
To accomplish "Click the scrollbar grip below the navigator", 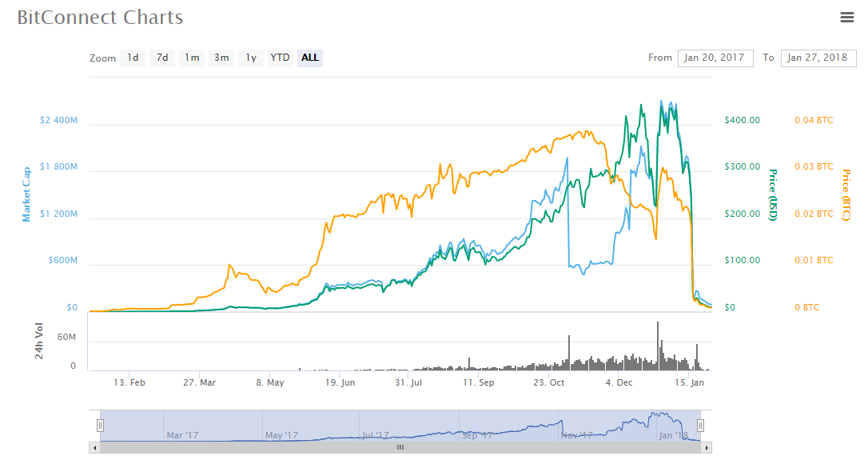I will click(400, 448).
